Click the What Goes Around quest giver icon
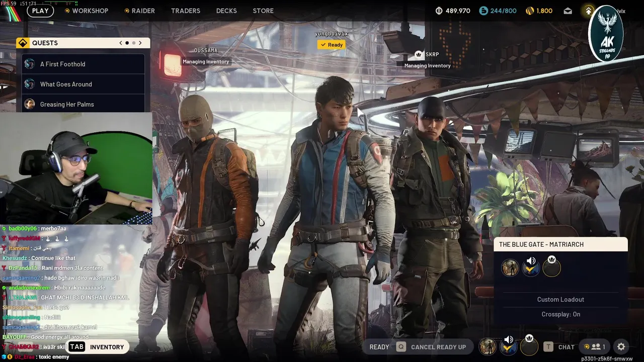This screenshot has height=362, width=644. (x=30, y=84)
